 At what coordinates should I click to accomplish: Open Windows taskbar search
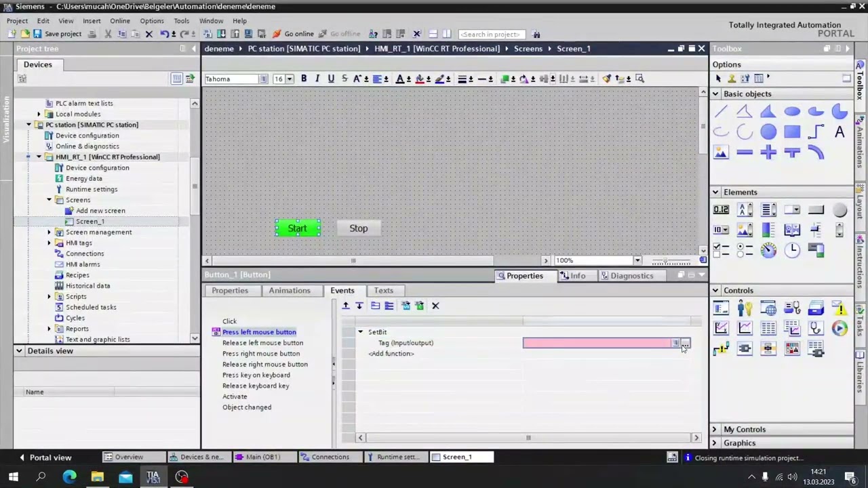[41, 477]
